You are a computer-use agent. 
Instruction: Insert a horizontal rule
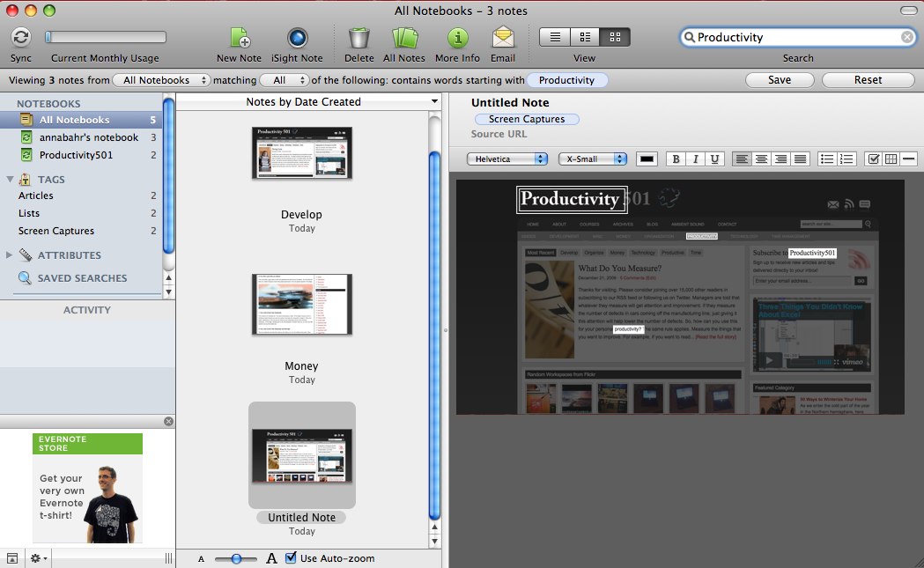(909, 159)
